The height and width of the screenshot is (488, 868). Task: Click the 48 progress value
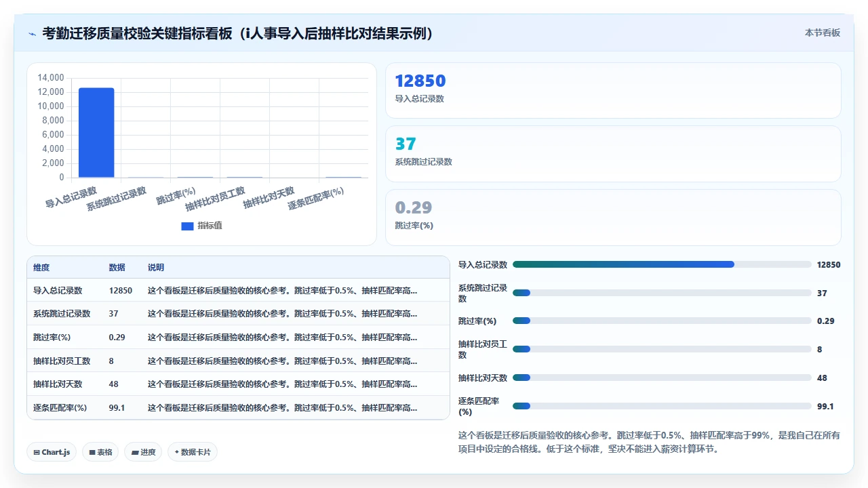point(822,378)
